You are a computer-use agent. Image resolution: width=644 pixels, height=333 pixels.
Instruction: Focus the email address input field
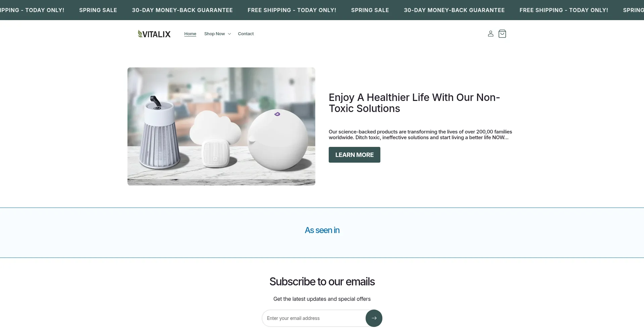(314, 318)
